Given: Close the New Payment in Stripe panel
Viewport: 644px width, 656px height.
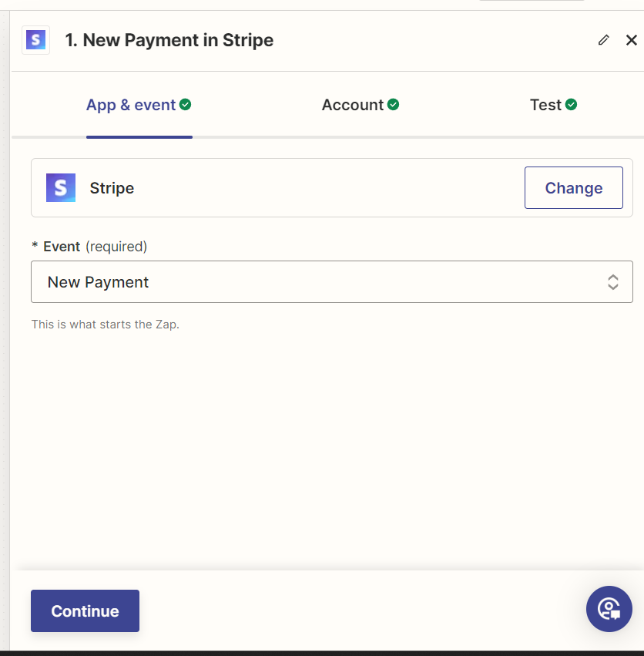Looking at the screenshot, I should [x=631, y=40].
